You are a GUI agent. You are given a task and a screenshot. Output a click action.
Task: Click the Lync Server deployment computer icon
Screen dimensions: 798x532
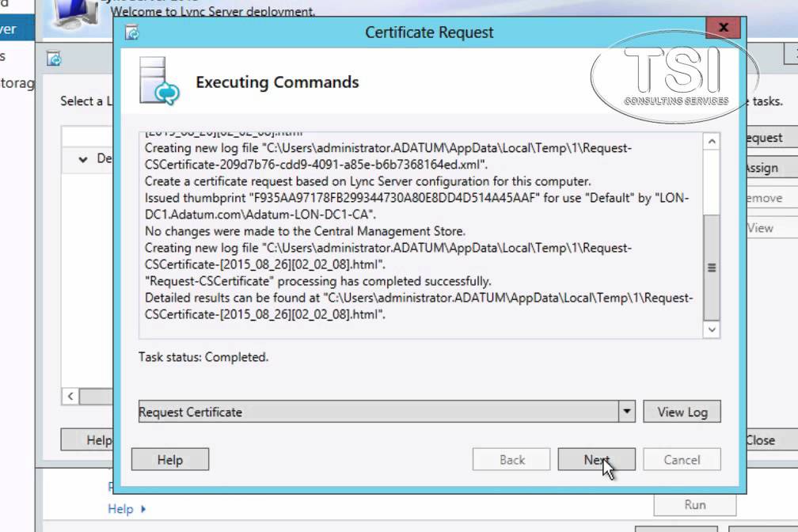pyautogui.click(x=76, y=13)
